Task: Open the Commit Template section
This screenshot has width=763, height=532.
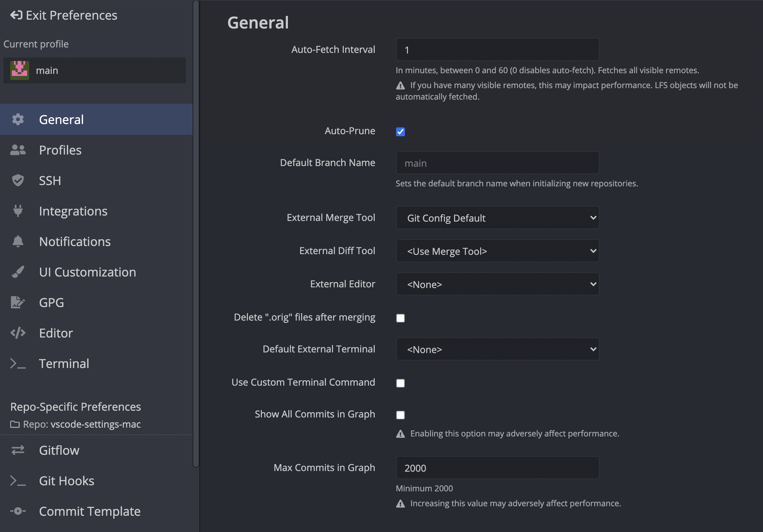Action: pyautogui.click(x=90, y=511)
